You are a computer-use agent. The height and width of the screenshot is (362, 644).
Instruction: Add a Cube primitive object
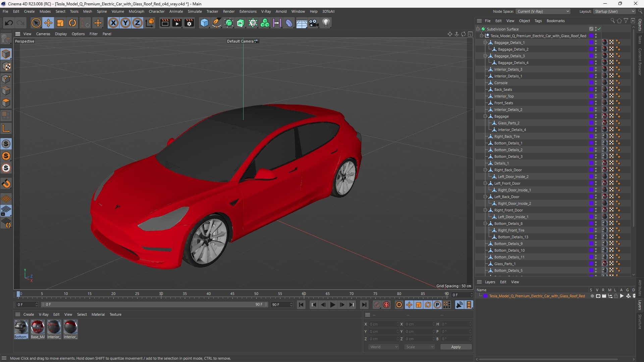tap(204, 23)
